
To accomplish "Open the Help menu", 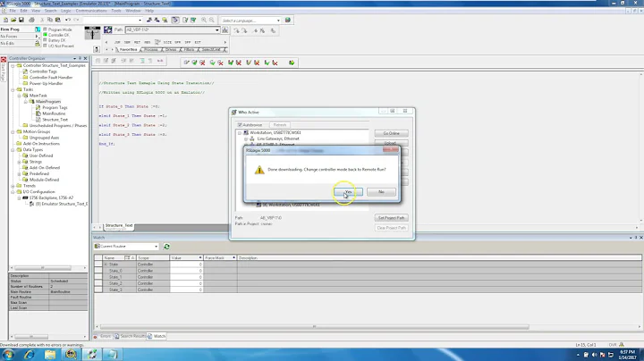I will (x=149, y=11).
